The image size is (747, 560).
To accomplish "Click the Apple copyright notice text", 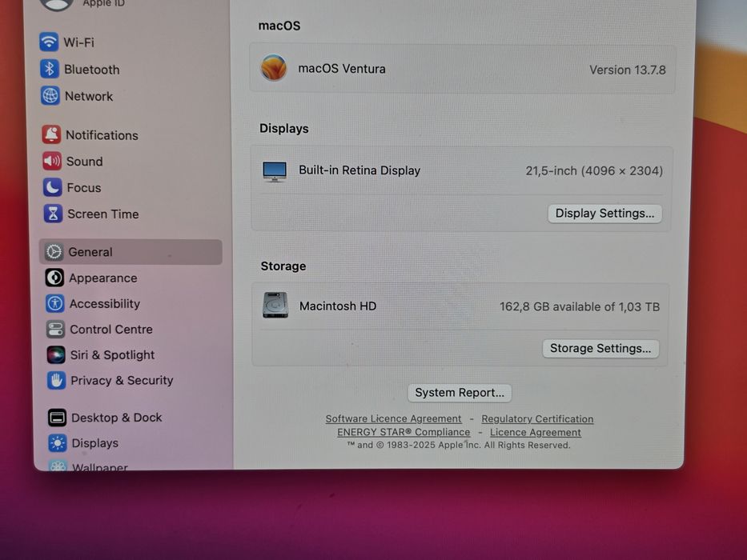I will coord(458,445).
